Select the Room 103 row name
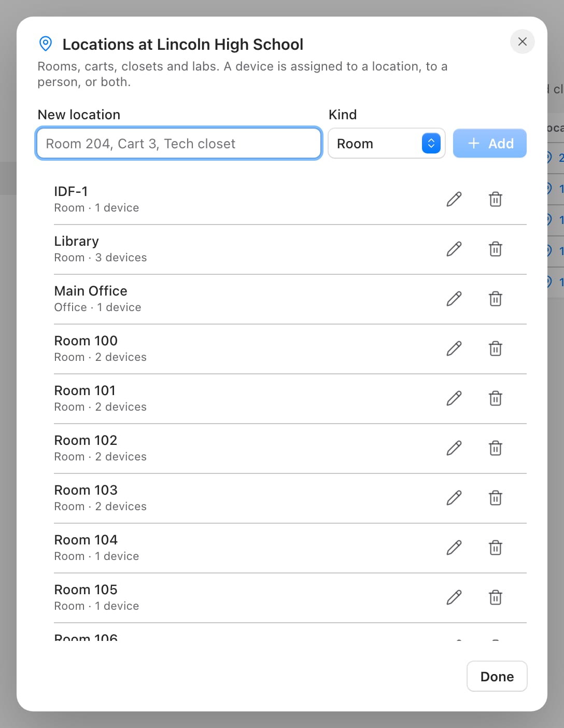Screen dimensions: 564x728 click(86, 490)
